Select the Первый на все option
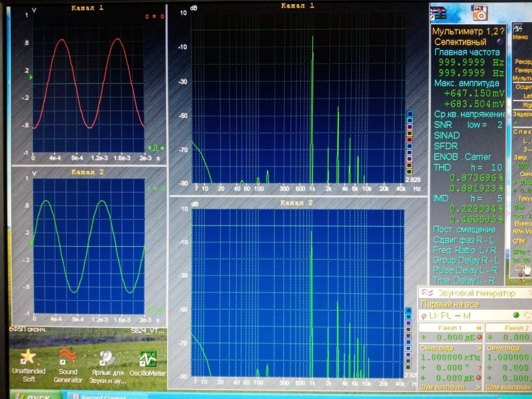Viewport: 532px width, 399px height. tap(450, 305)
